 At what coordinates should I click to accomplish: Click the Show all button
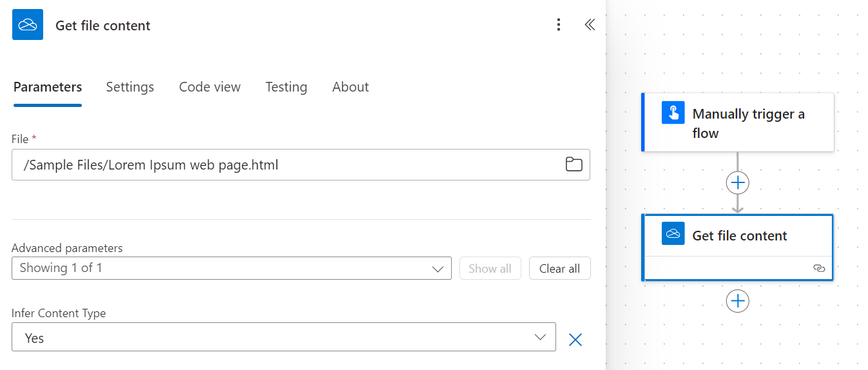click(490, 269)
